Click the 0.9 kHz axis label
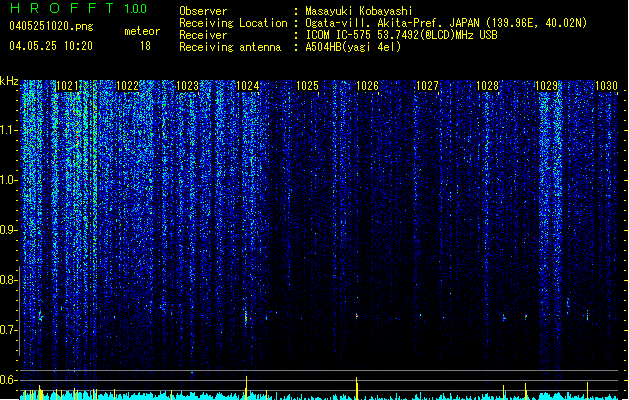629x400 pixels. (8, 230)
